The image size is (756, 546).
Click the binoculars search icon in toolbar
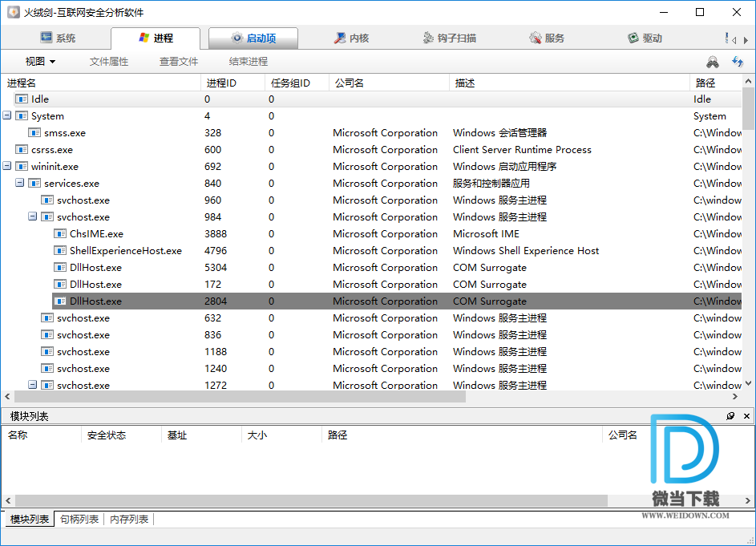[x=712, y=62]
